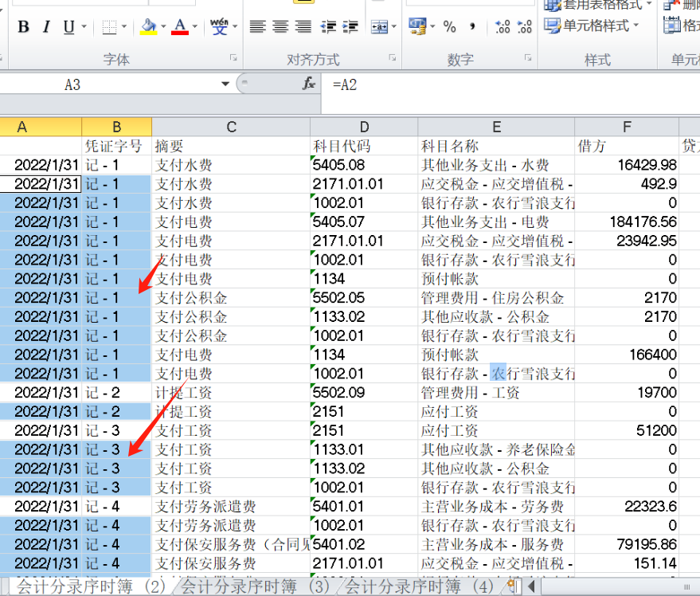Screen dimensions: 700x596
Task: Switch to sheet 会计分录序时簿 (3)
Action: pos(255,586)
